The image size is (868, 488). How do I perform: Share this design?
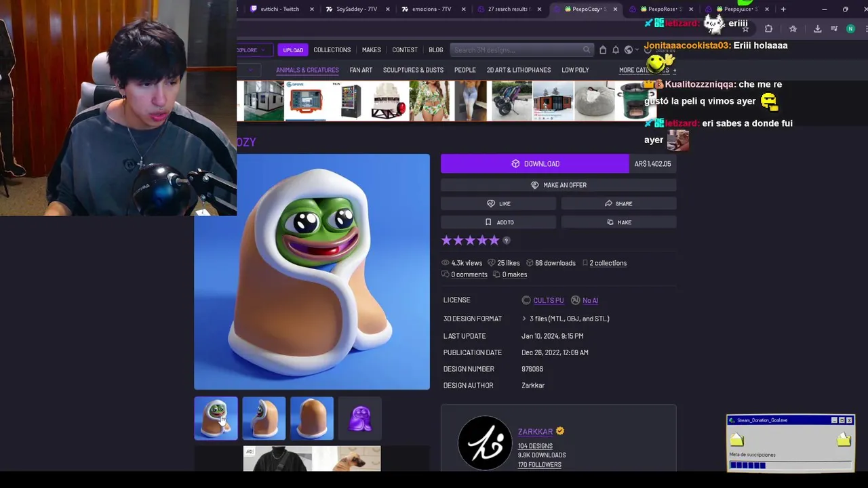click(618, 203)
